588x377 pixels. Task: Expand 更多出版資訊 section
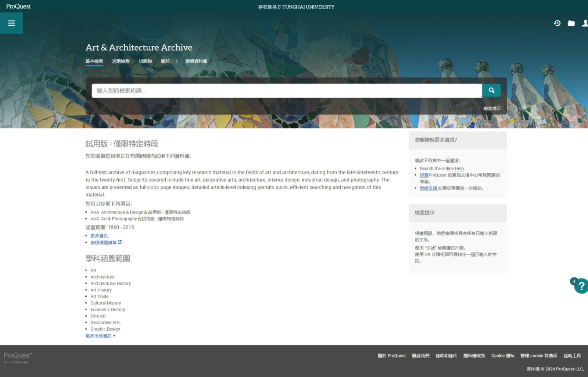click(x=100, y=336)
